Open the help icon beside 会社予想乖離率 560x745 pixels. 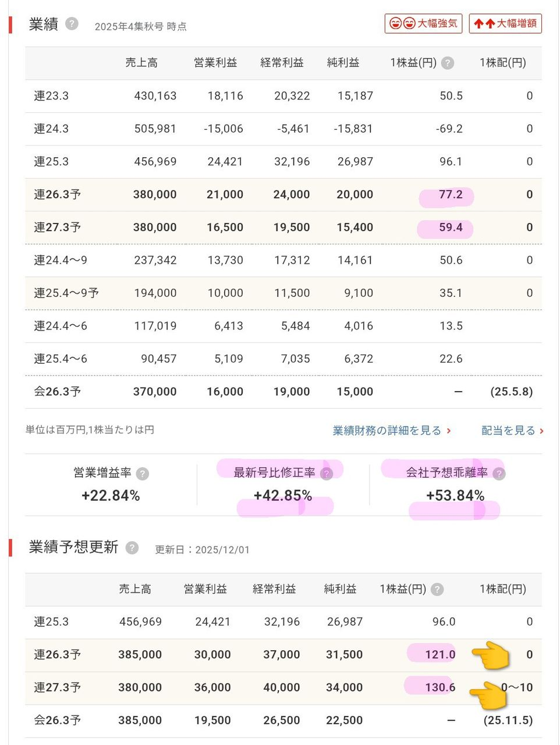498,473
